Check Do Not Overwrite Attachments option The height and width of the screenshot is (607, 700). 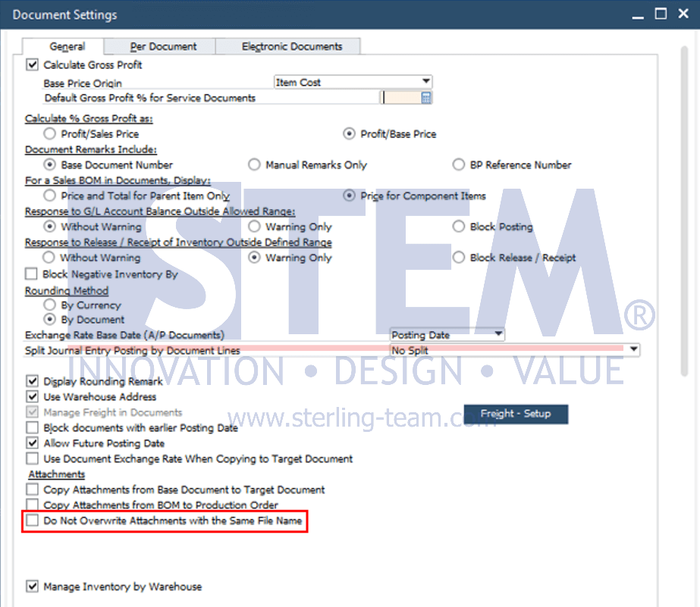[x=32, y=520]
